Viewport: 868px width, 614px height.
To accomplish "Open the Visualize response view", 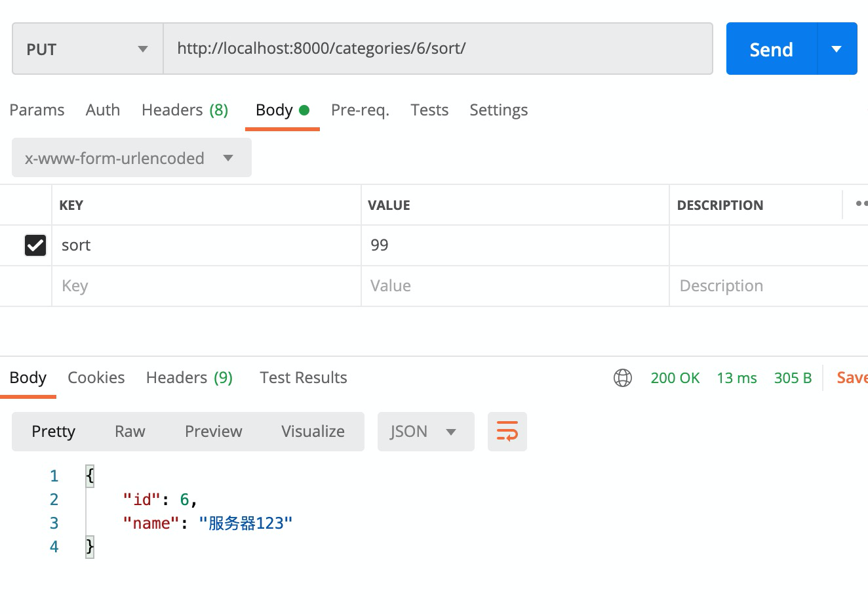I will coord(313,431).
